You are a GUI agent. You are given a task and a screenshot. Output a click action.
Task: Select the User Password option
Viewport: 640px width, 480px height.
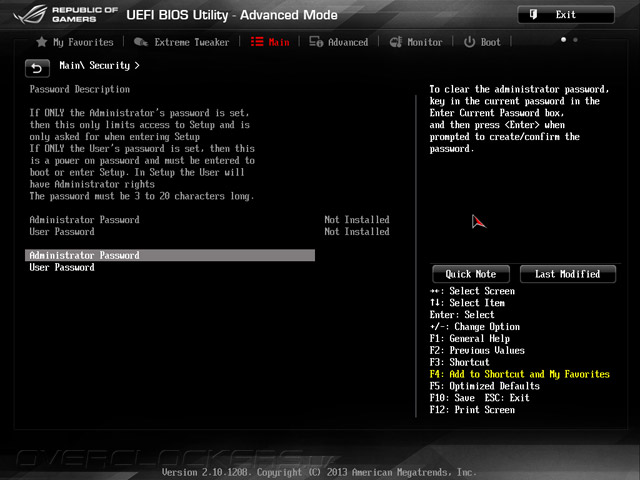[62, 268]
